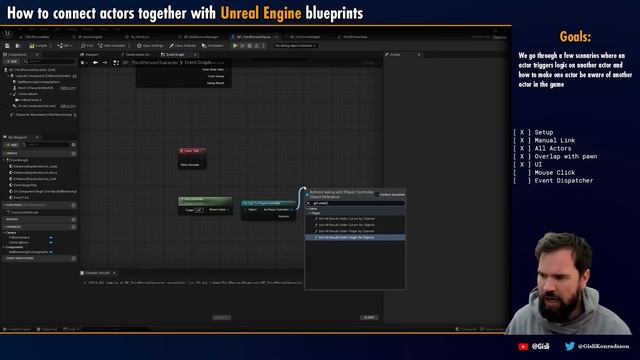Click Add button in Components panel
This screenshot has width=640, height=360.
[11, 62]
